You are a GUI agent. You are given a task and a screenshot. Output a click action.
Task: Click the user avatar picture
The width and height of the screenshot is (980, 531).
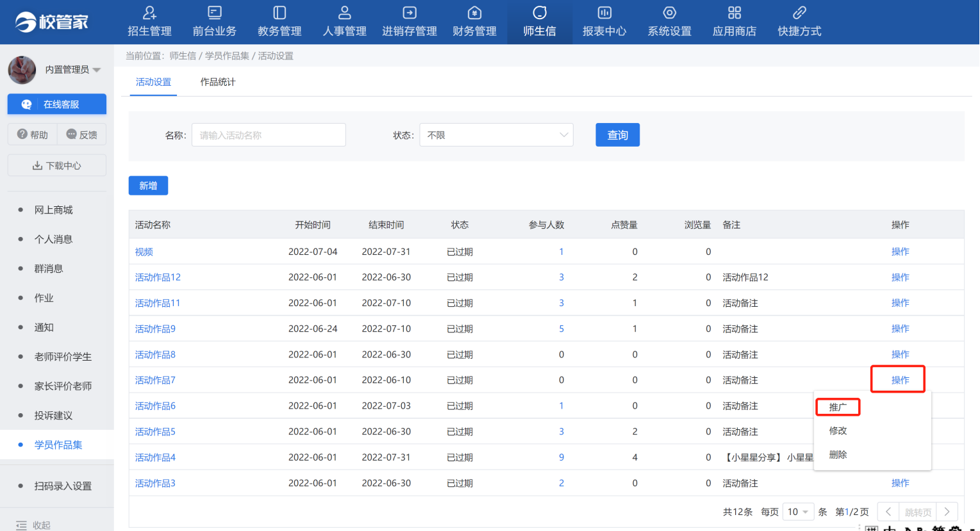(x=22, y=70)
